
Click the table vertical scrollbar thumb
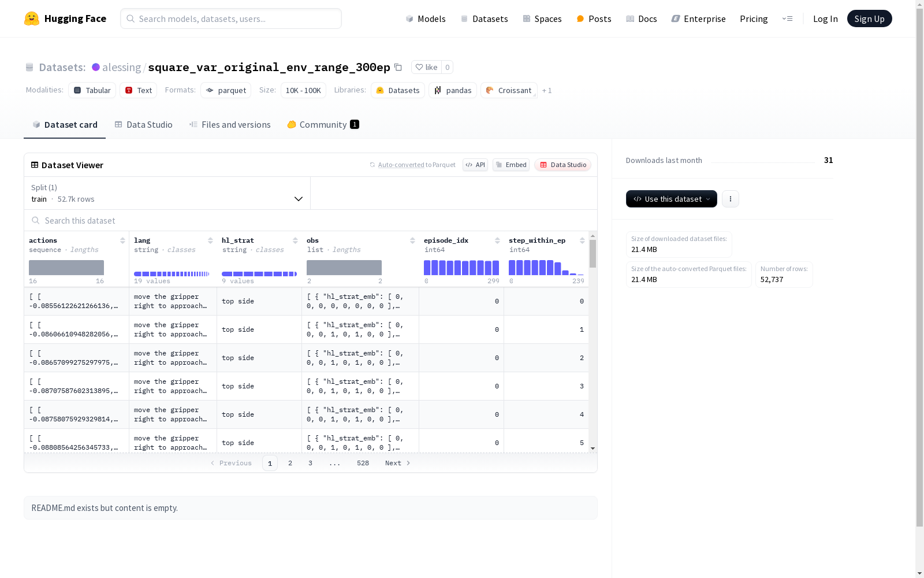point(593,254)
